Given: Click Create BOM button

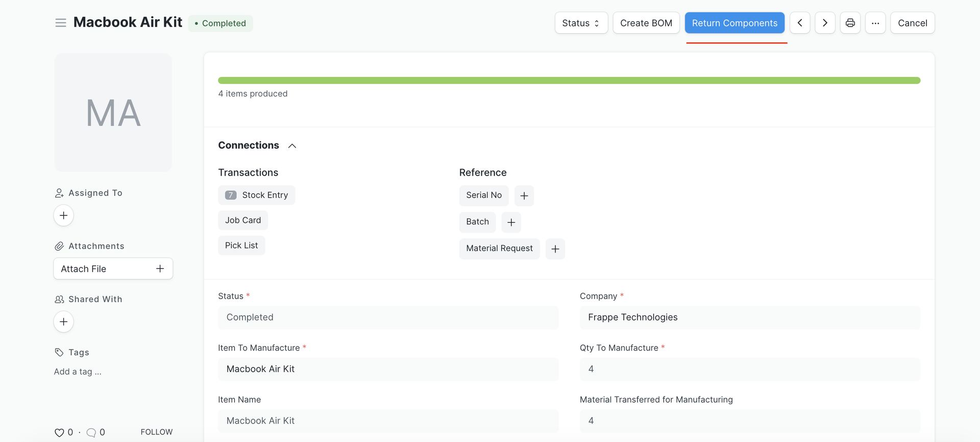Looking at the screenshot, I should (x=646, y=23).
